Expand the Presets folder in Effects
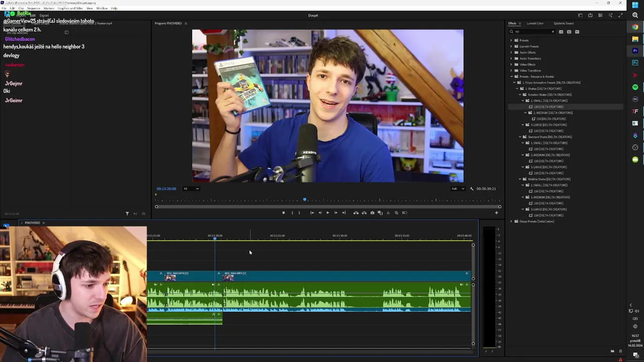This screenshot has width=644, height=362. 511,40
